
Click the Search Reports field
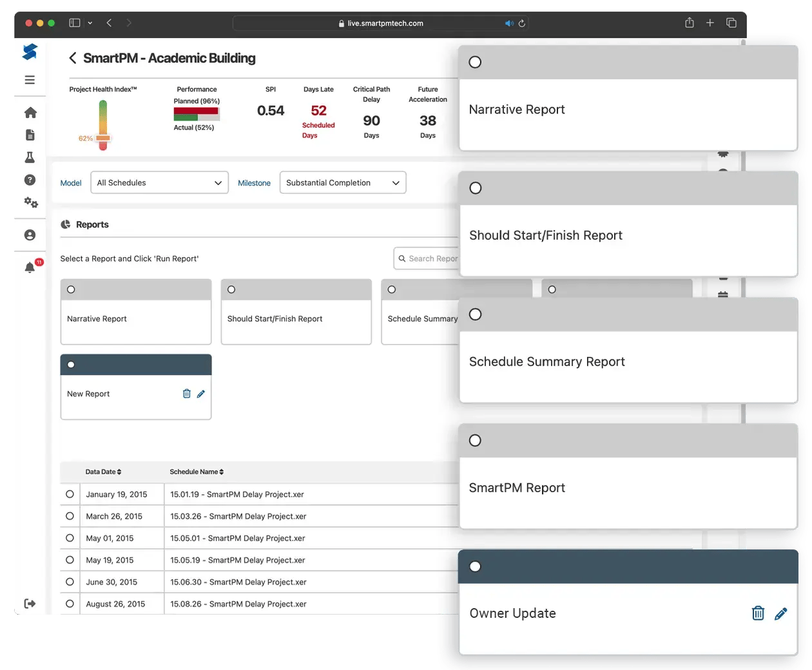[x=426, y=258]
